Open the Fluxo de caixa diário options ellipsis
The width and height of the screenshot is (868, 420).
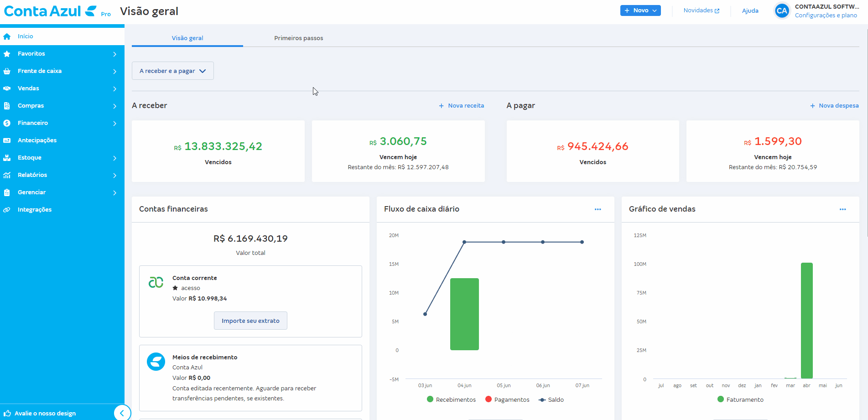[x=598, y=209]
